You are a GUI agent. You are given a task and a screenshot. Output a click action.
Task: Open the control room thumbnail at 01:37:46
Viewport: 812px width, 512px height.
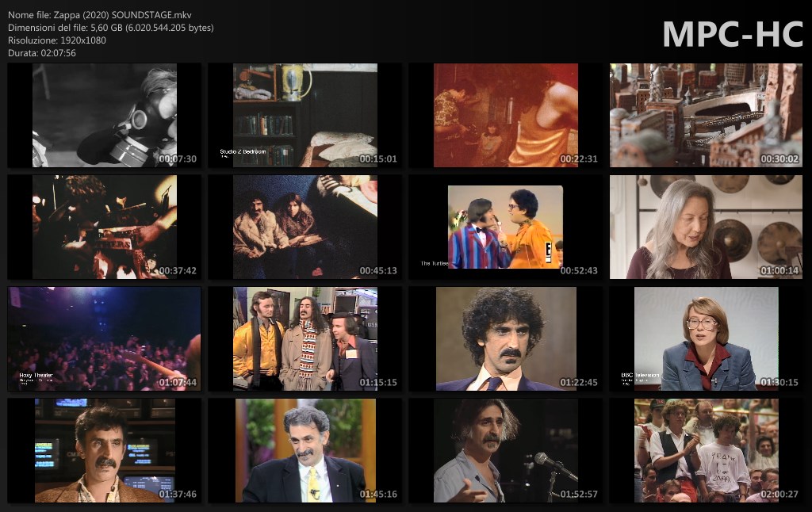tap(105, 451)
